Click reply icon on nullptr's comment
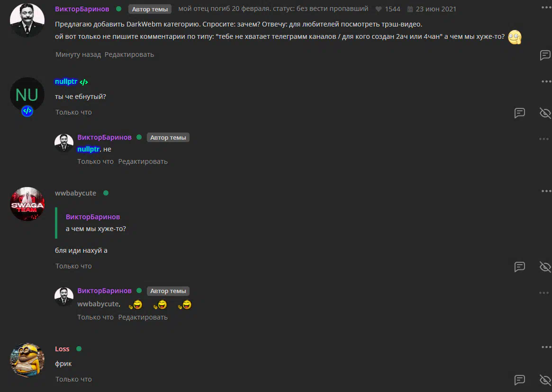Screen dimensions: 552x392 tap(520, 113)
